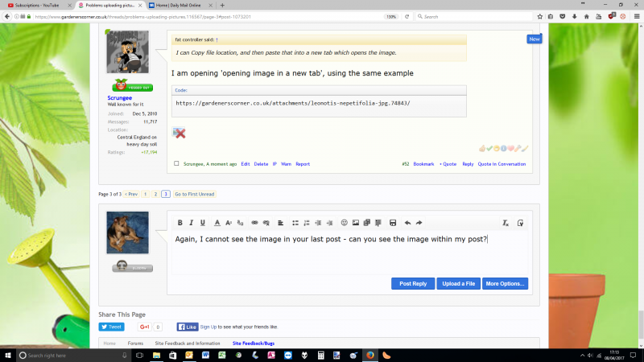Image resolution: width=644 pixels, height=362 pixels.
Task: Insert an unordered bullet list
Action: coord(295,223)
